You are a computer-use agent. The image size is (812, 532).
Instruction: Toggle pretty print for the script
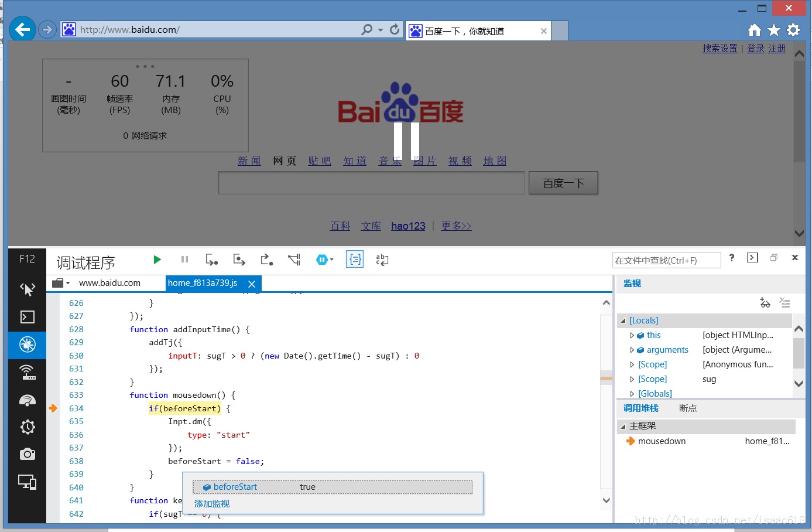coord(355,259)
